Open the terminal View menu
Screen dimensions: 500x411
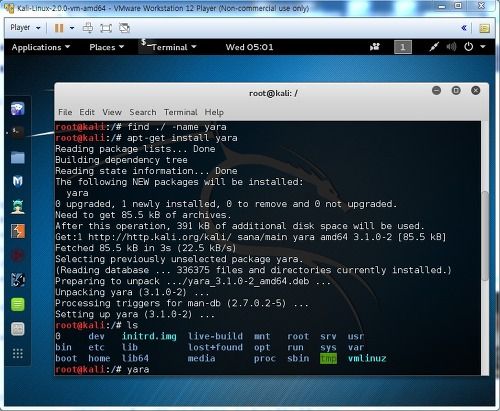click(112, 112)
